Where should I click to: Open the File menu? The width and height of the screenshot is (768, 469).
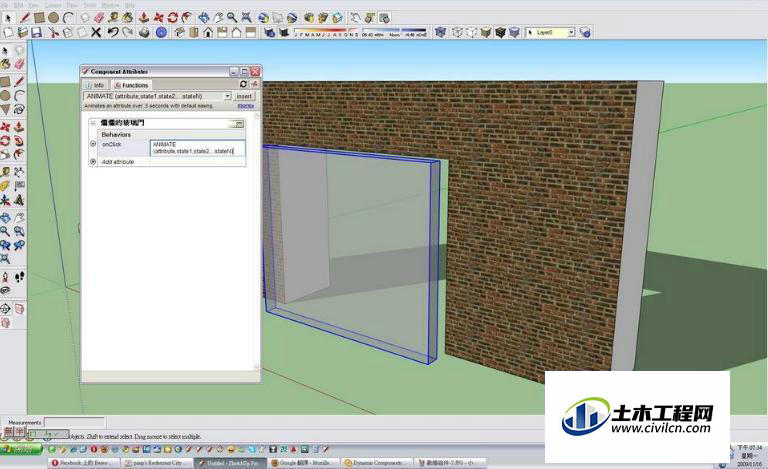pyautogui.click(x=5, y=5)
